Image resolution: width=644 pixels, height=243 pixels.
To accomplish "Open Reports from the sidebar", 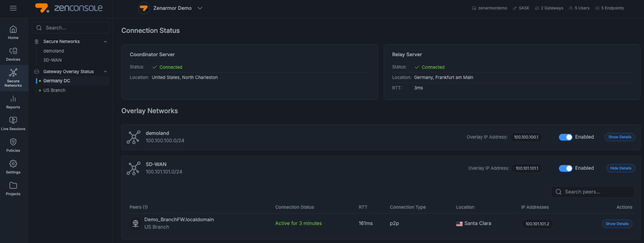I will tap(13, 102).
